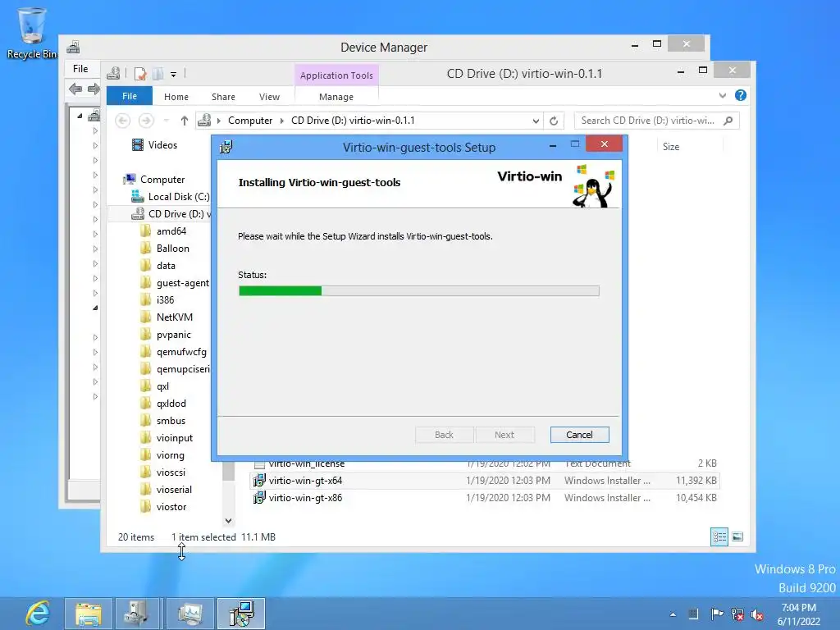
Task: Click the Cancel button in setup wizard
Action: pos(580,435)
